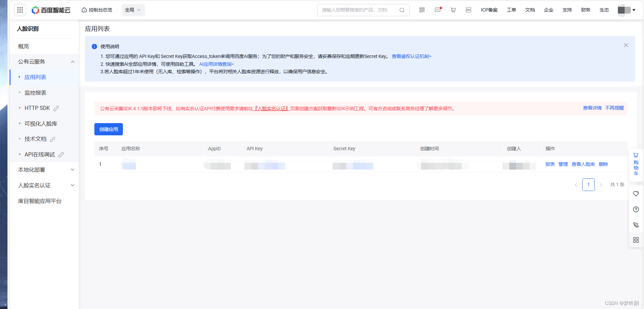The image size is (644, 309).
Task: Open 查看鉴权认证机制 link
Action: pyautogui.click(x=411, y=56)
